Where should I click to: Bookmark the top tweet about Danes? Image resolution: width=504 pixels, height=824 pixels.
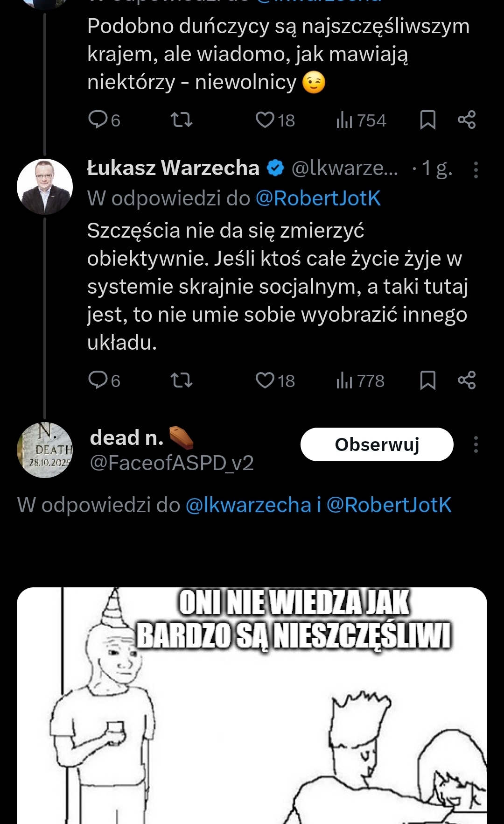tap(427, 120)
